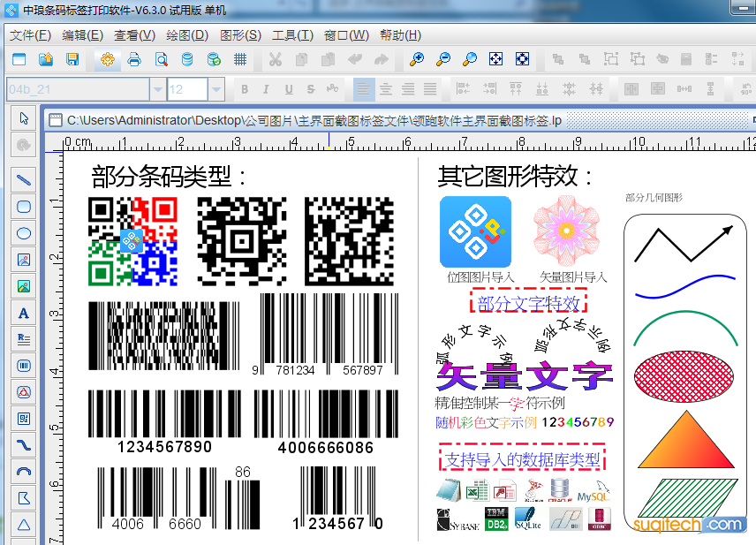Click the 04b_21 font name field
Screen dimensions: 756x545
77,89
